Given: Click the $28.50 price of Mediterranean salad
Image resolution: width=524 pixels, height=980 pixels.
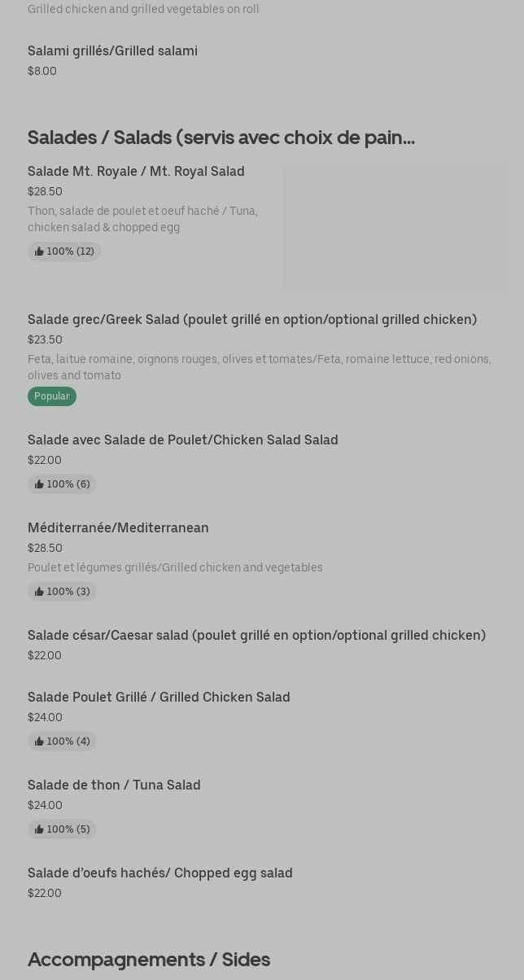Looking at the screenshot, I should click(x=45, y=548).
